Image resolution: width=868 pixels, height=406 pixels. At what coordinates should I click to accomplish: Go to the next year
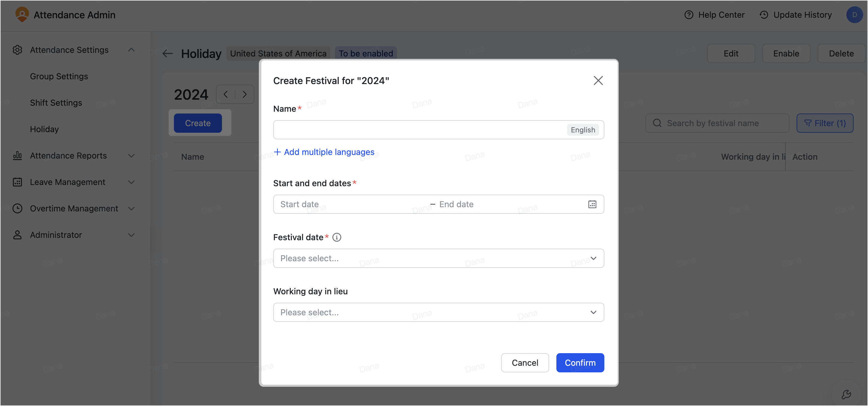[245, 94]
